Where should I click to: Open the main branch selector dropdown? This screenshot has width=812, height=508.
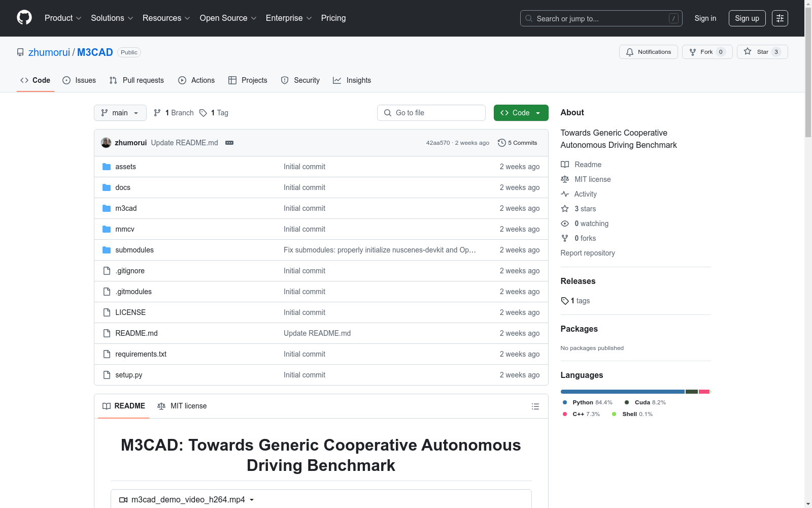[x=120, y=113]
